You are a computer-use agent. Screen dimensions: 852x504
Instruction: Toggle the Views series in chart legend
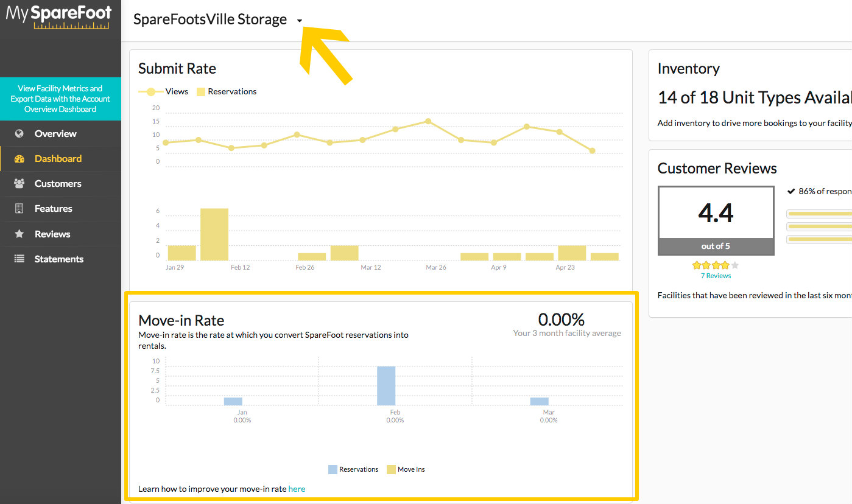point(164,91)
